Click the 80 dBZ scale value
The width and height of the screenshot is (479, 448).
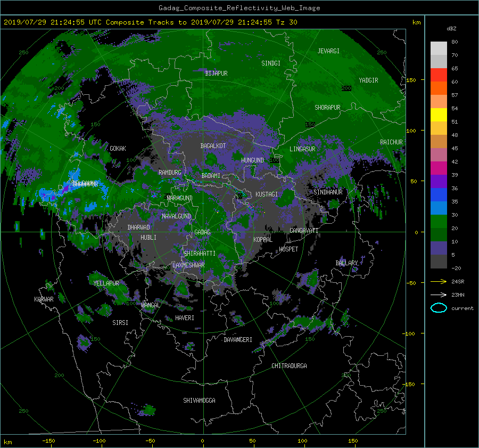coord(455,42)
